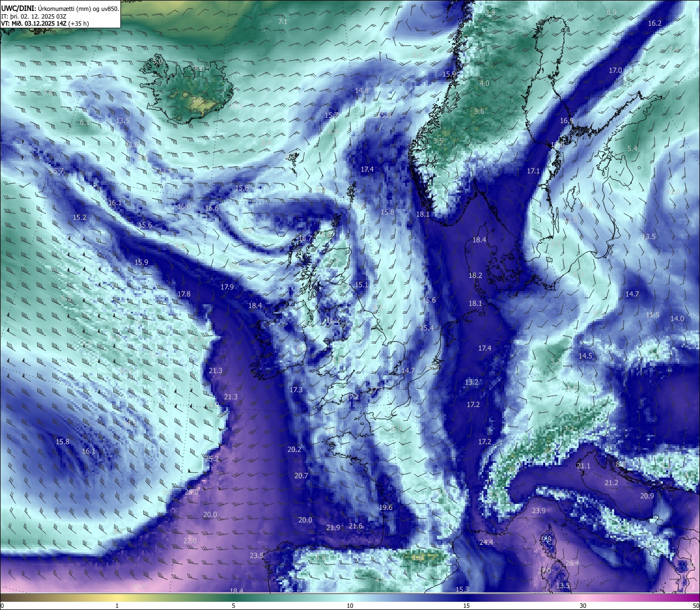The width and height of the screenshot is (700, 610).
Task: Click the 15.3 value at the bottom edge
Action: 462,590
